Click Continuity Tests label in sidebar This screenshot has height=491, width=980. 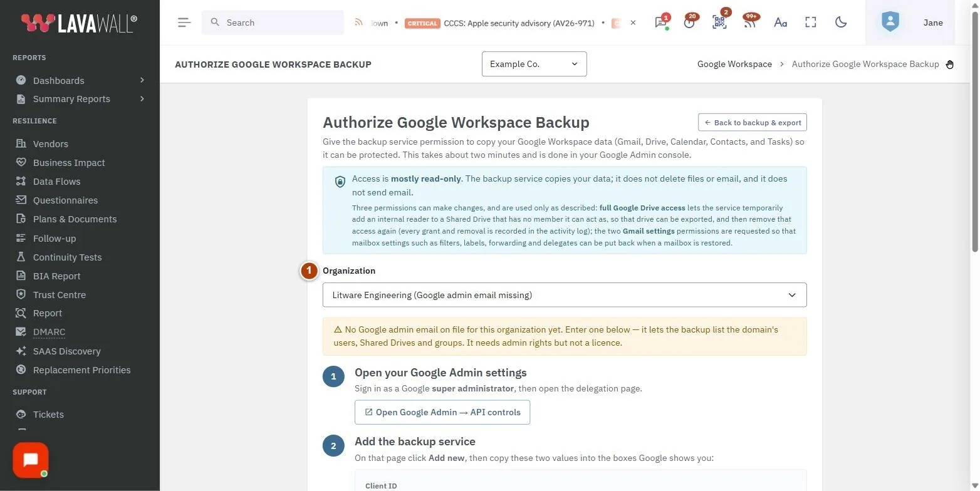67,257
